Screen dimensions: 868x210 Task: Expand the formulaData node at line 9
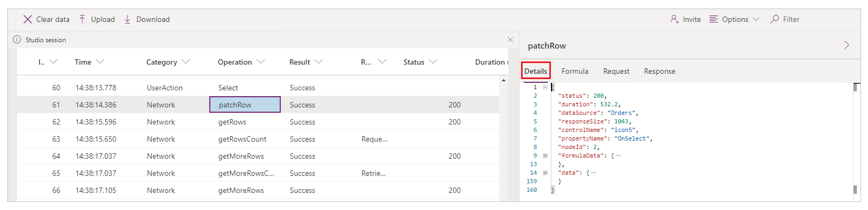pos(545,155)
